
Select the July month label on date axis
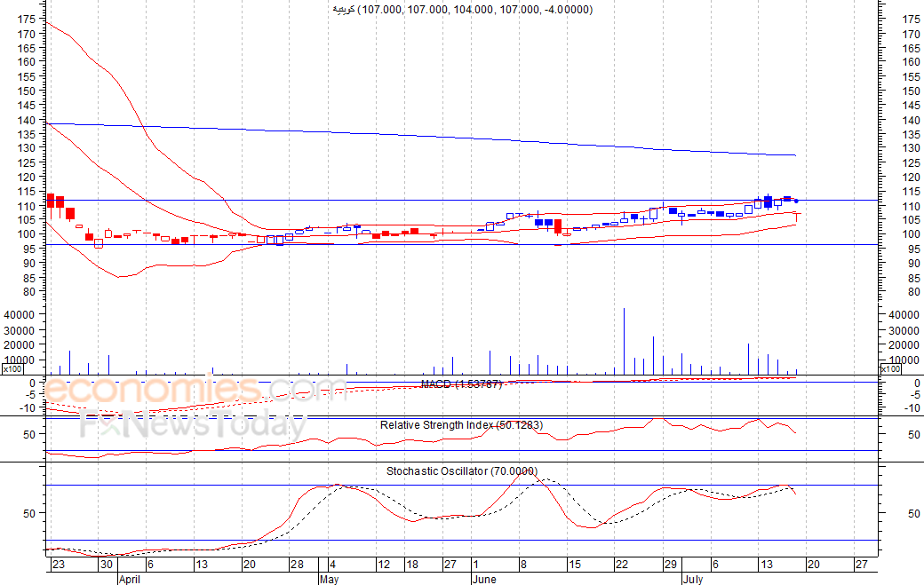pyautogui.click(x=693, y=579)
